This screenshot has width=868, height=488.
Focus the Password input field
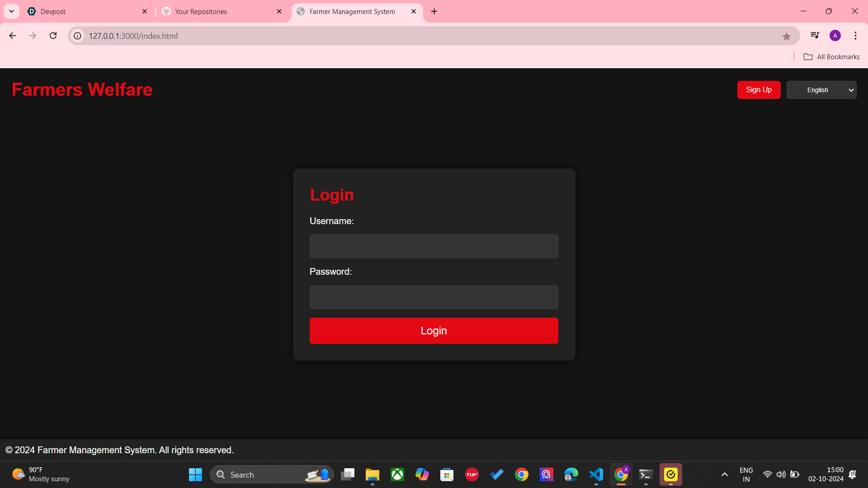click(434, 297)
